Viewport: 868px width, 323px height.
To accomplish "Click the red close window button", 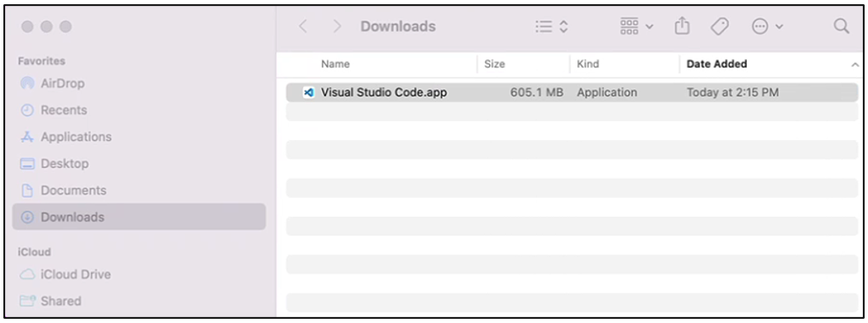I will click(x=28, y=26).
